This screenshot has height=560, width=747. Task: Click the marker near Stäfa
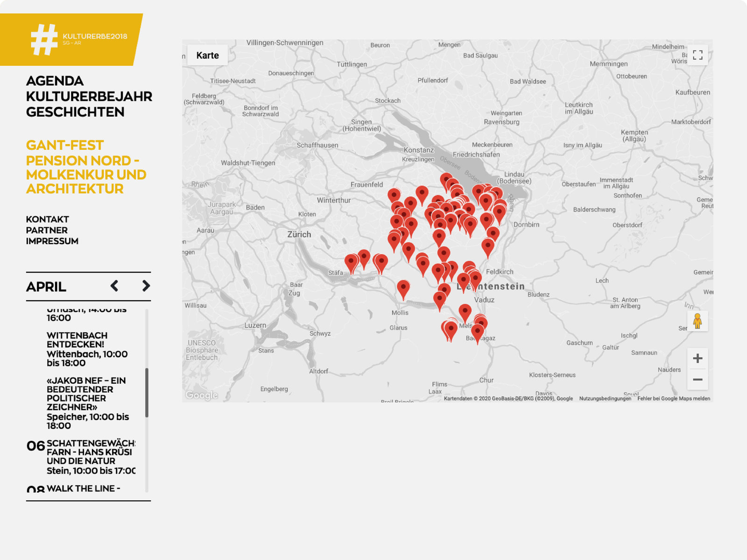(x=351, y=261)
